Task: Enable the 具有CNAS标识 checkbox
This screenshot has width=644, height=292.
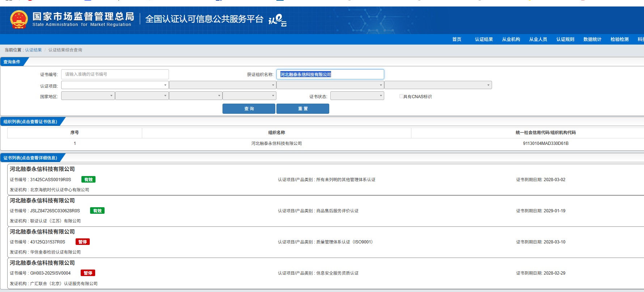Action: (401, 96)
